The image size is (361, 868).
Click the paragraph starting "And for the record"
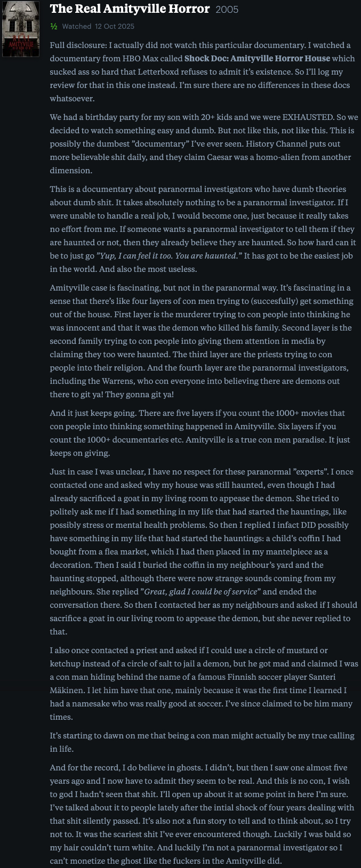click(203, 814)
